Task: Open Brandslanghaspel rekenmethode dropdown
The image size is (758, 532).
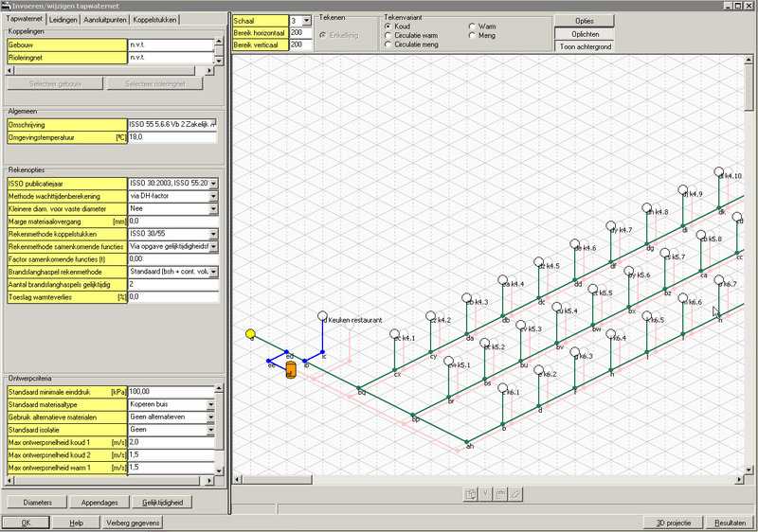Action: click(213, 272)
